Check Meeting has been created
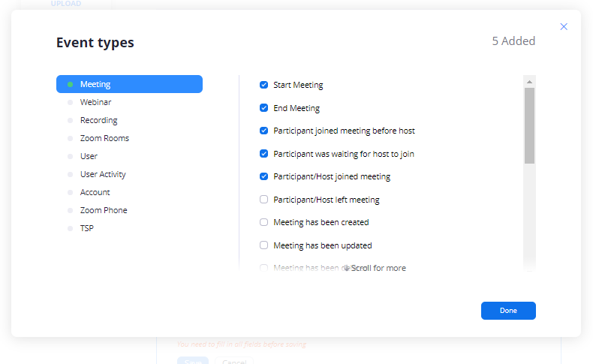 pos(264,222)
